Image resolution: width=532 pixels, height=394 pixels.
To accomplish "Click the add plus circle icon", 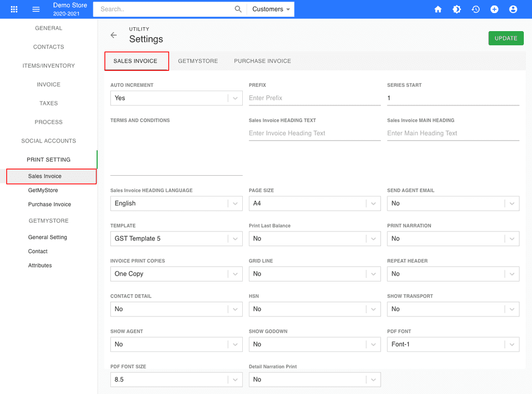I will pyautogui.click(x=494, y=9).
